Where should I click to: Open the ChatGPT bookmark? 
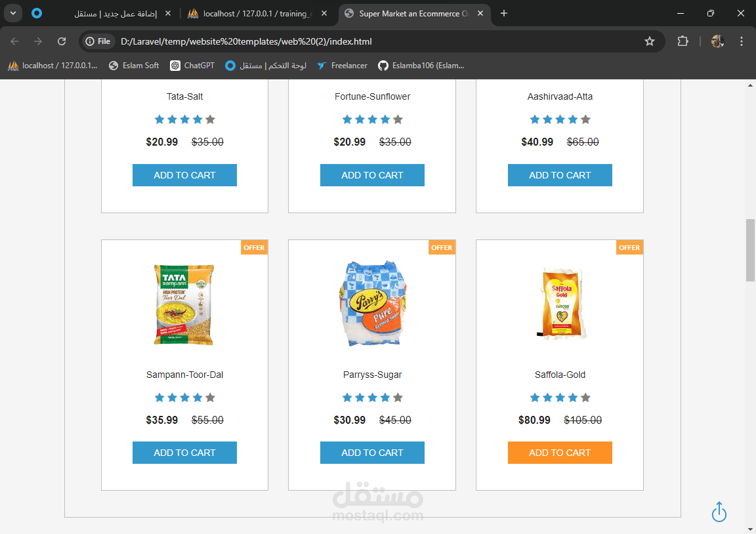click(x=192, y=66)
